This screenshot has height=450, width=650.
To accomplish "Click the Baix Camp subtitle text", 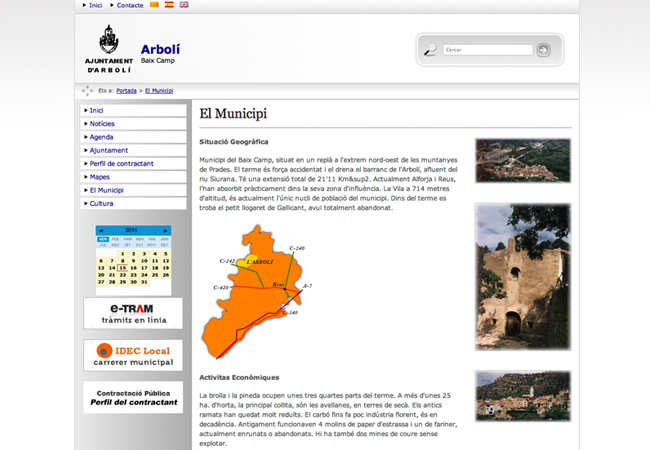I will click(158, 60).
